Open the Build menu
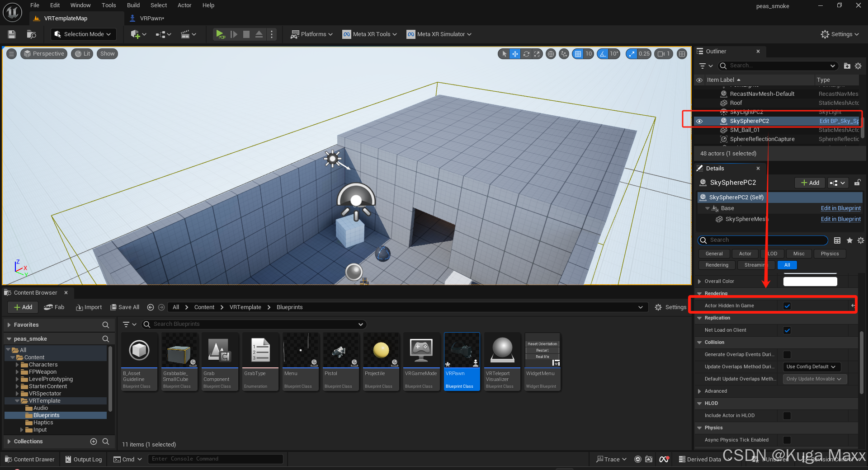Screen dimensions: 868x470 [133, 5]
